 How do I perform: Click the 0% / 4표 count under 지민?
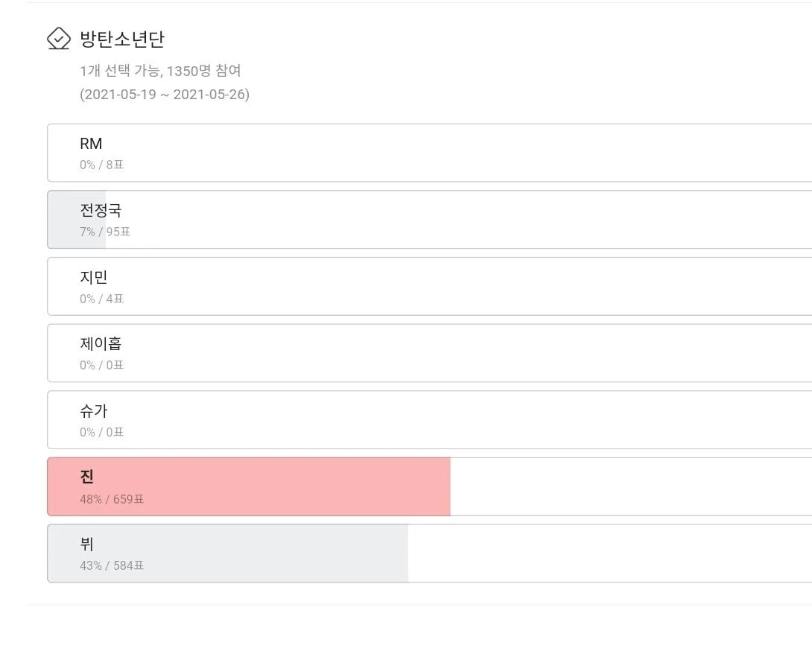[102, 299]
